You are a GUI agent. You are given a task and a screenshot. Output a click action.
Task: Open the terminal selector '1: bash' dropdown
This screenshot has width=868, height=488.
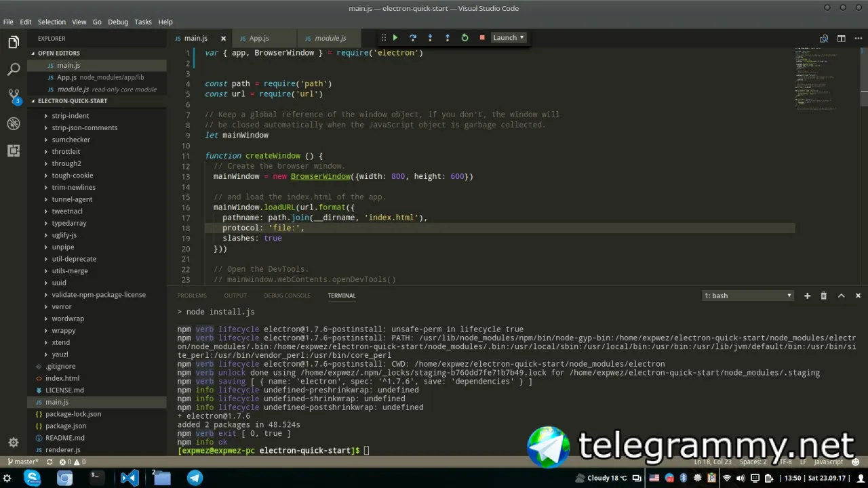click(x=748, y=296)
